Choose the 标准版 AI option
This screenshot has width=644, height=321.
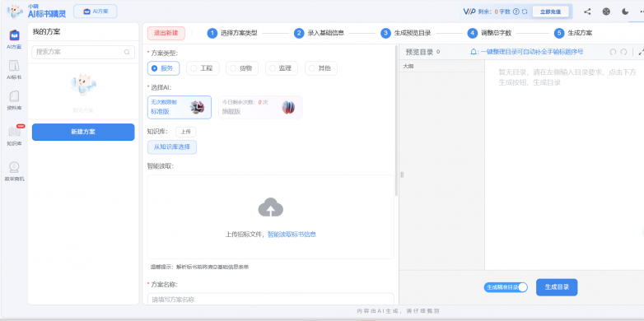[180, 107]
